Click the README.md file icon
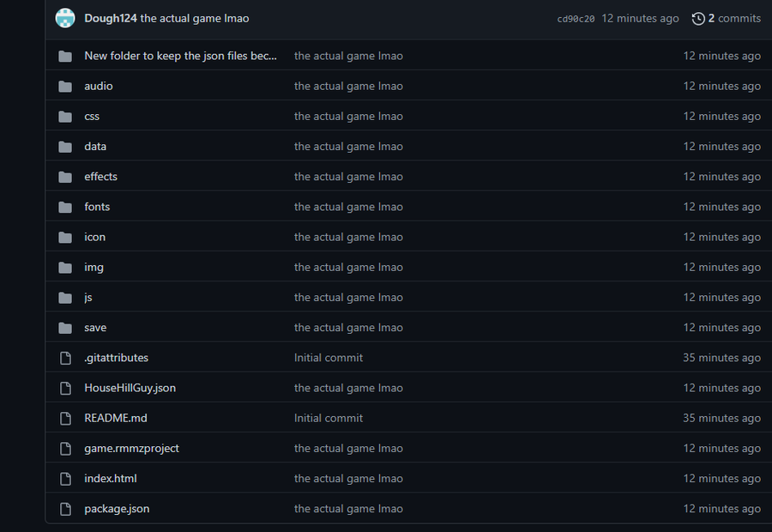Image resolution: width=772 pixels, height=532 pixels. click(65, 419)
